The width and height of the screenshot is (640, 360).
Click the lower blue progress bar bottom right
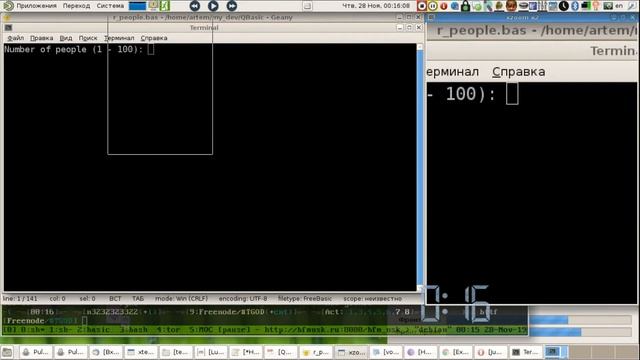point(580,332)
